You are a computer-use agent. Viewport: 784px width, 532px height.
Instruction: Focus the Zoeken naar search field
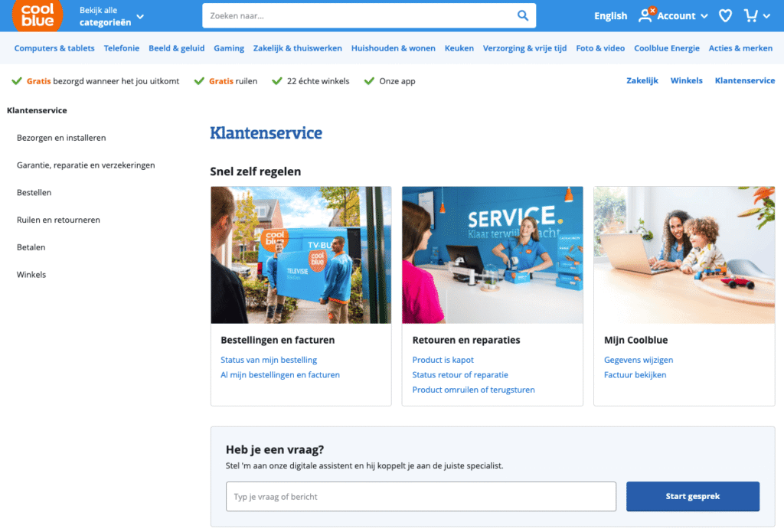click(369, 15)
